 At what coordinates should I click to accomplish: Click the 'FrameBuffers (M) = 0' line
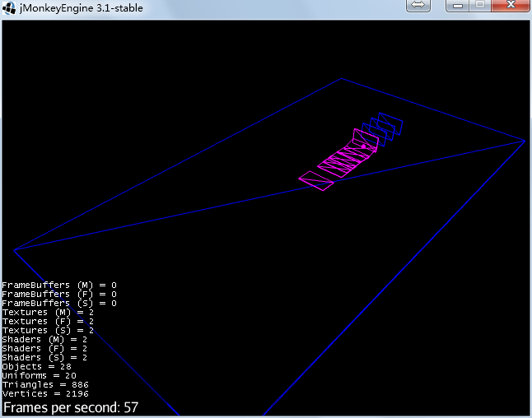(x=59, y=285)
